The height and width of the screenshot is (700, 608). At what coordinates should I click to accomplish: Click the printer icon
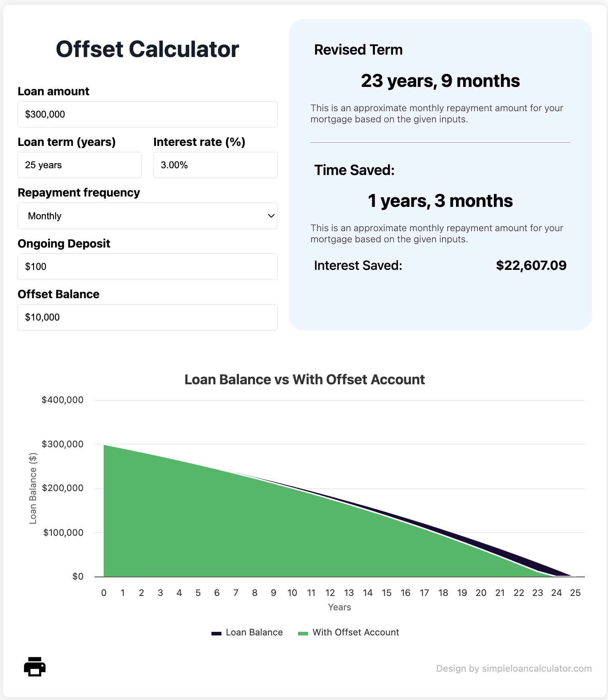click(35, 667)
